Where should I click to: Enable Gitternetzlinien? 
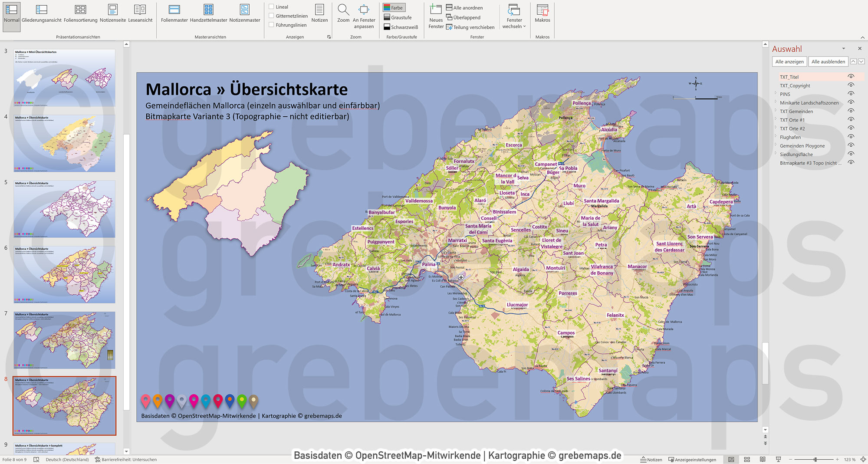click(x=272, y=16)
